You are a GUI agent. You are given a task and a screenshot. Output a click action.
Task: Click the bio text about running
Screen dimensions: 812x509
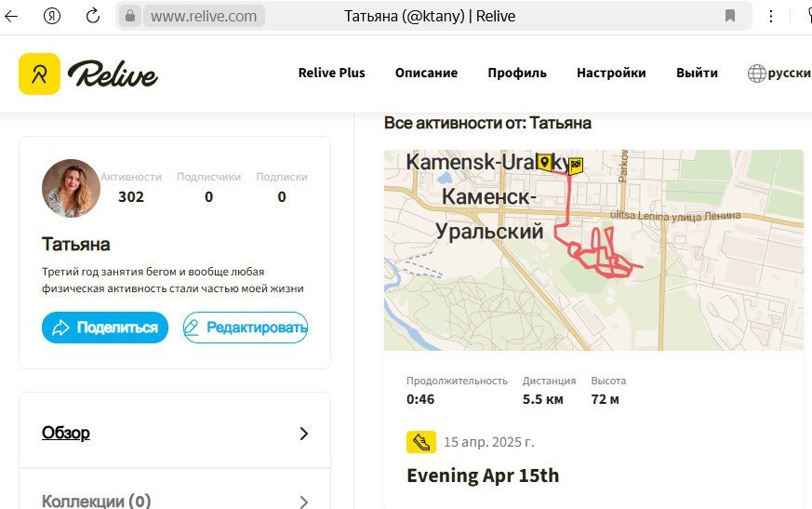[x=173, y=280]
